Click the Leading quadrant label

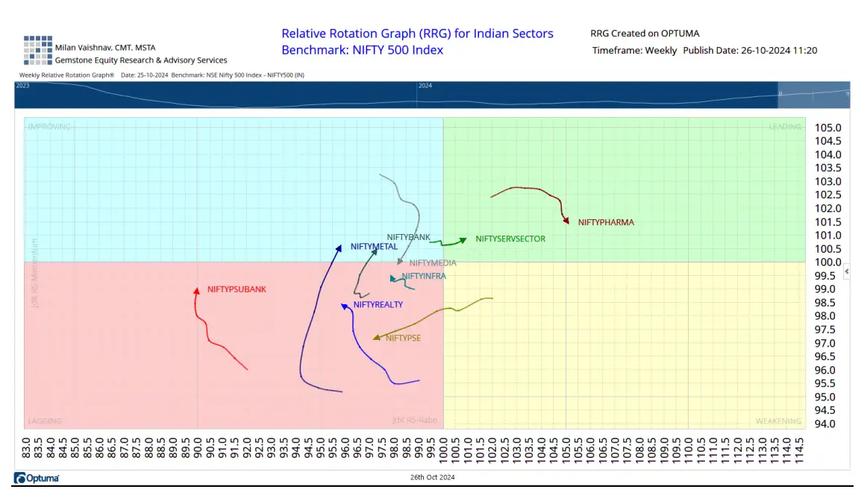(784, 127)
